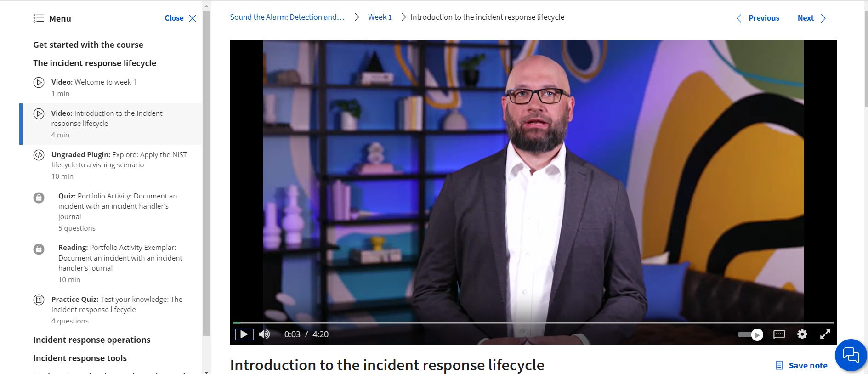Expand the Incident response tools section
868x374 pixels.
click(80, 358)
